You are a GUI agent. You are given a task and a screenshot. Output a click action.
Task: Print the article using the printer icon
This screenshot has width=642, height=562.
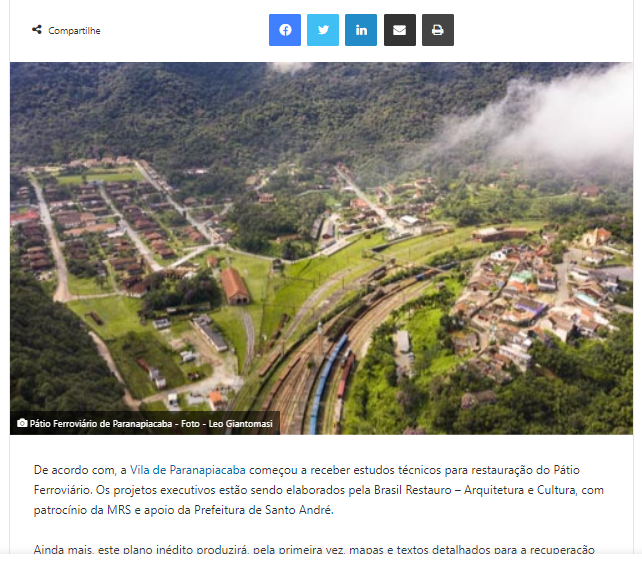tap(438, 30)
